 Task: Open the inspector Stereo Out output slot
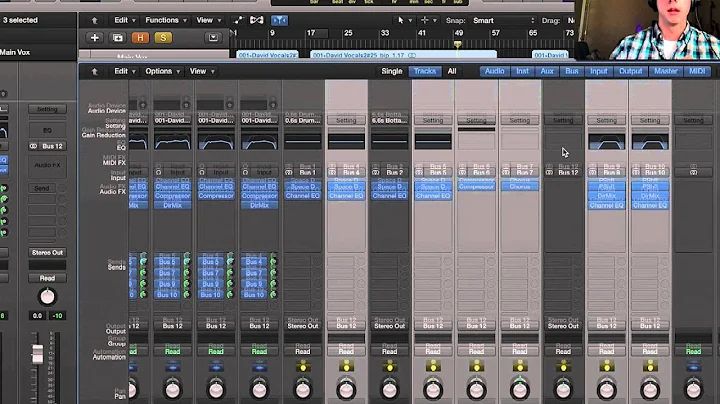47,252
